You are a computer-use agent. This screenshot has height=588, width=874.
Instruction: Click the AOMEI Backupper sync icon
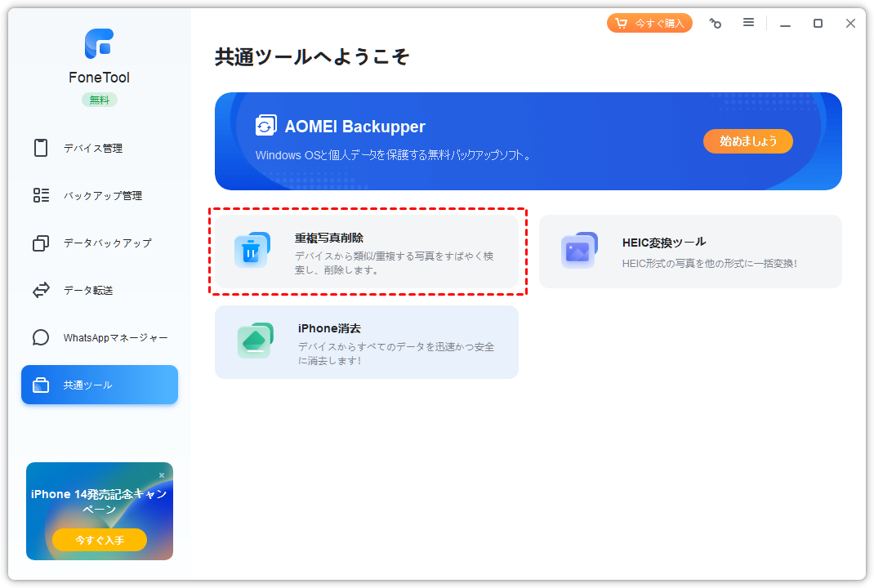point(265,126)
